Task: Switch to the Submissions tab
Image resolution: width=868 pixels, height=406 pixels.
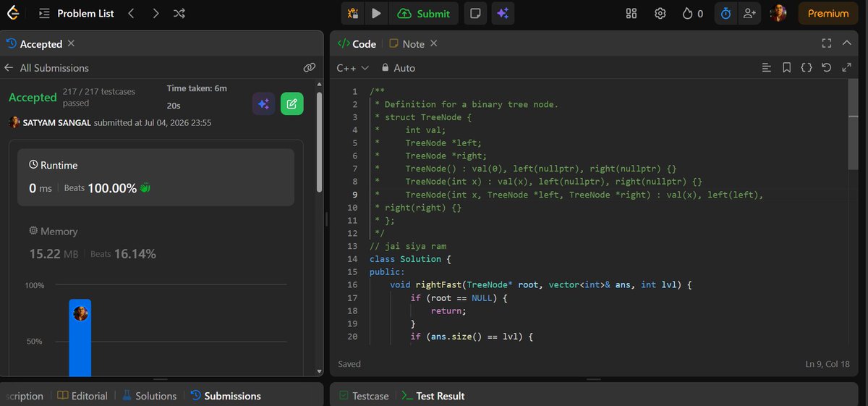Action: 225,396
